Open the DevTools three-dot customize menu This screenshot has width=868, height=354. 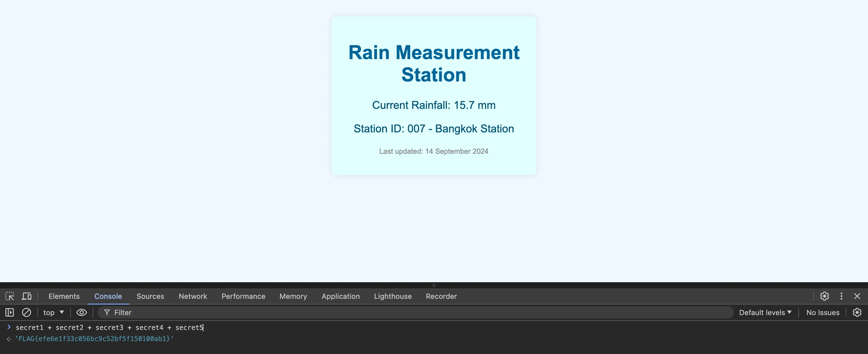point(841,296)
